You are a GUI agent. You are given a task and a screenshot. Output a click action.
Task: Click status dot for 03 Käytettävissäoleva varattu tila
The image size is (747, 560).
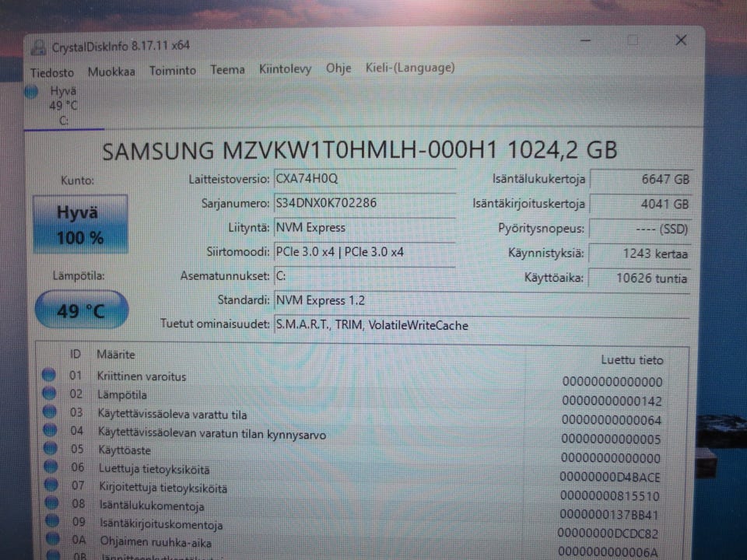[50, 411]
